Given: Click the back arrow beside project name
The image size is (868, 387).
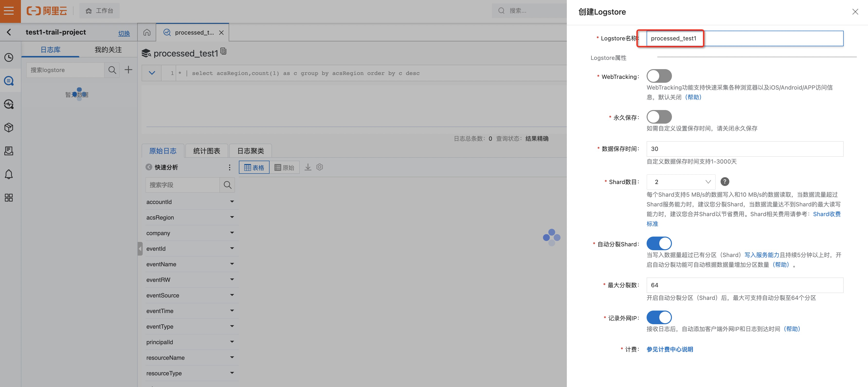Looking at the screenshot, I should pos(9,32).
